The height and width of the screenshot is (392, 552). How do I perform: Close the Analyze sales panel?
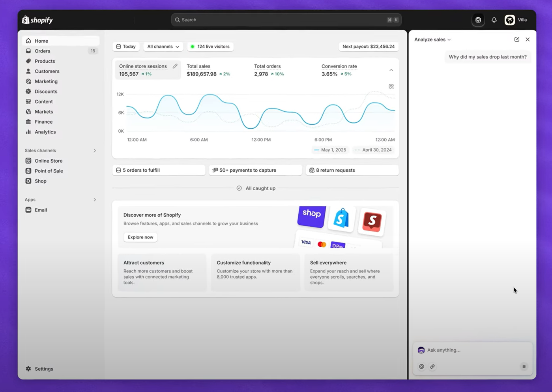point(528,39)
